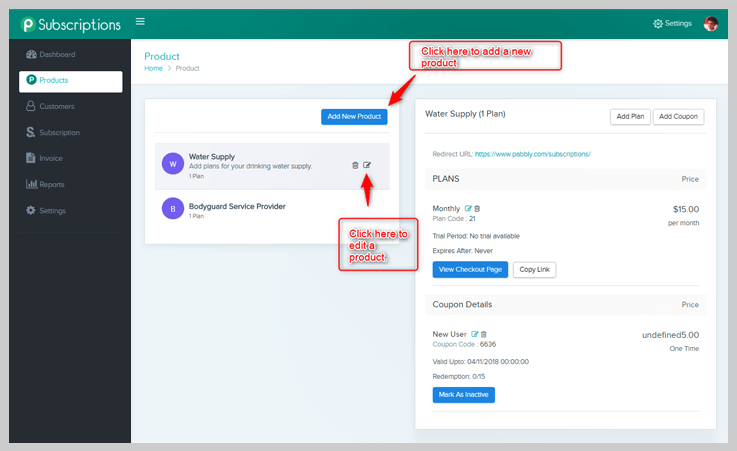This screenshot has width=737, height=451.
Task: Click the Add Coupon button
Action: 678,117
